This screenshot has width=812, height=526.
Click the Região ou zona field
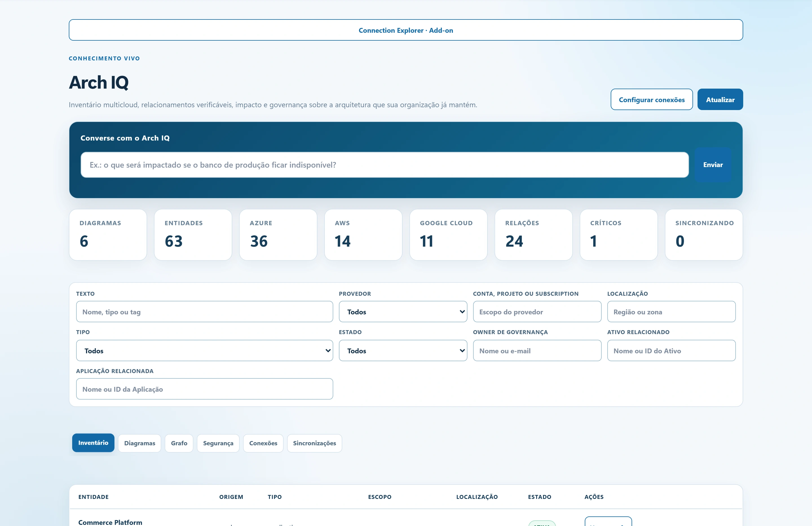(x=671, y=312)
